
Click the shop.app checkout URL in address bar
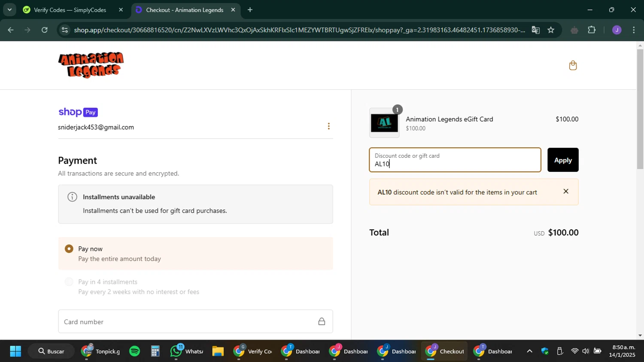click(x=299, y=30)
